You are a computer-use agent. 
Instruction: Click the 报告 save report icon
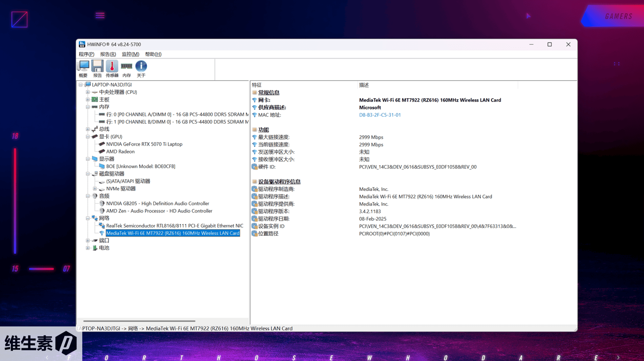(x=98, y=69)
